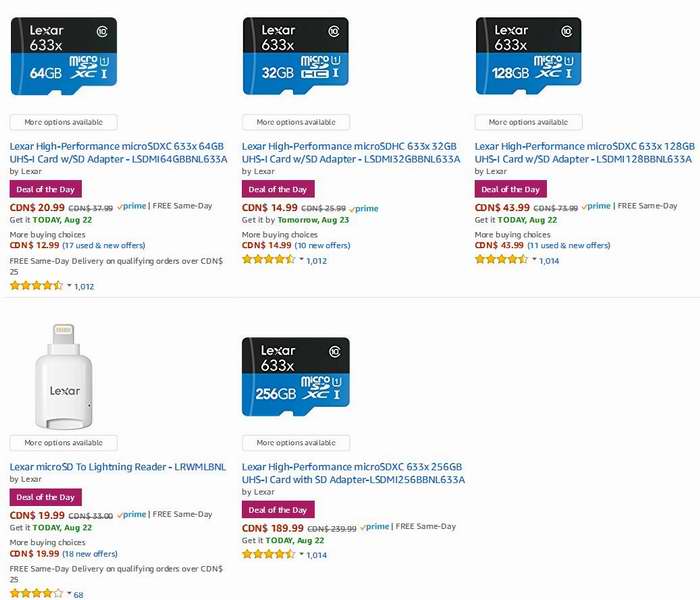The width and height of the screenshot is (700, 600).
Task: Click More options available under 256GB card
Action: [x=296, y=443]
